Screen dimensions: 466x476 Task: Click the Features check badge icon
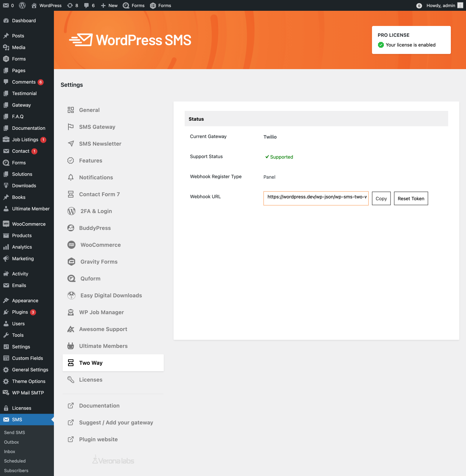pyautogui.click(x=71, y=160)
